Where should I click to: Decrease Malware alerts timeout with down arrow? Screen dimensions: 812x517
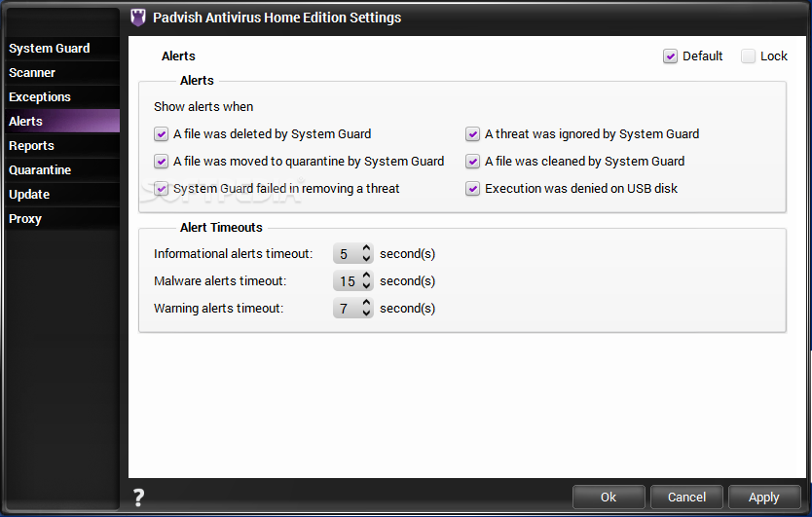(366, 285)
